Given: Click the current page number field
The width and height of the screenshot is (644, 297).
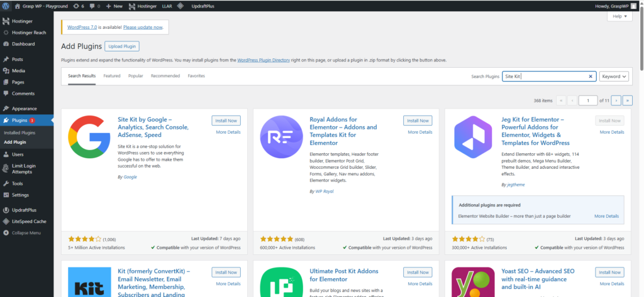Looking at the screenshot, I should [x=588, y=100].
